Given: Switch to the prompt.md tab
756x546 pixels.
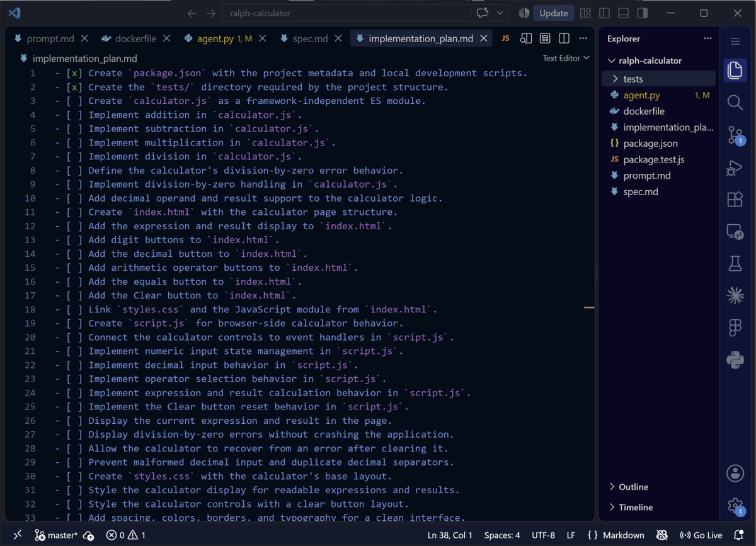Looking at the screenshot, I should tap(50, 39).
